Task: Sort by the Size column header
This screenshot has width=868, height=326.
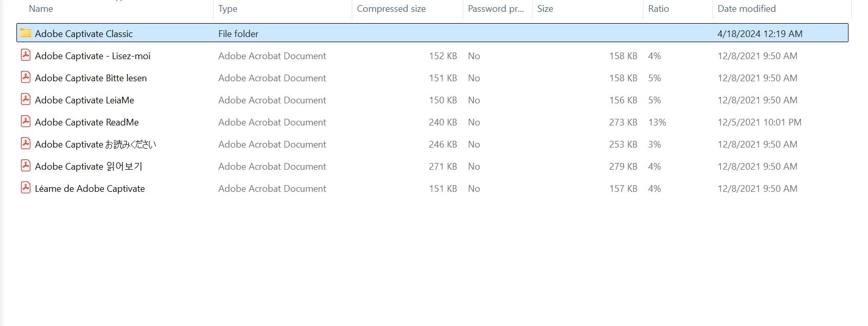Action: point(545,9)
